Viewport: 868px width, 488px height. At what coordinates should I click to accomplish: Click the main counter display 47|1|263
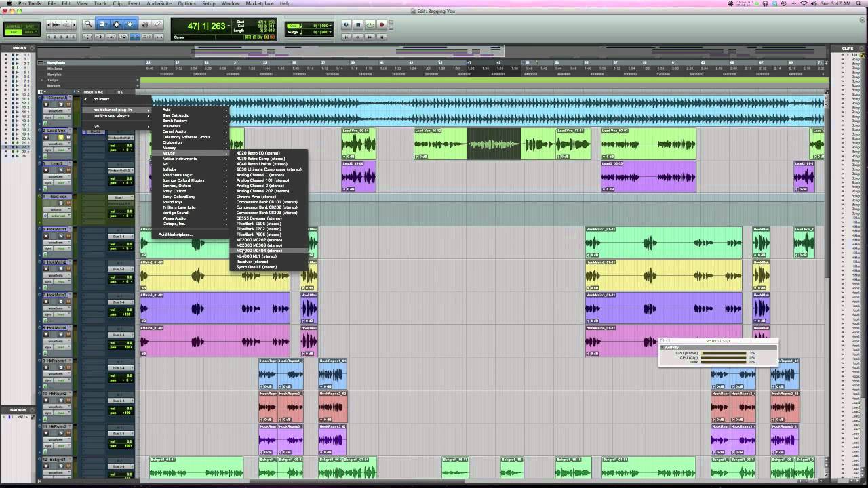(206, 26)
